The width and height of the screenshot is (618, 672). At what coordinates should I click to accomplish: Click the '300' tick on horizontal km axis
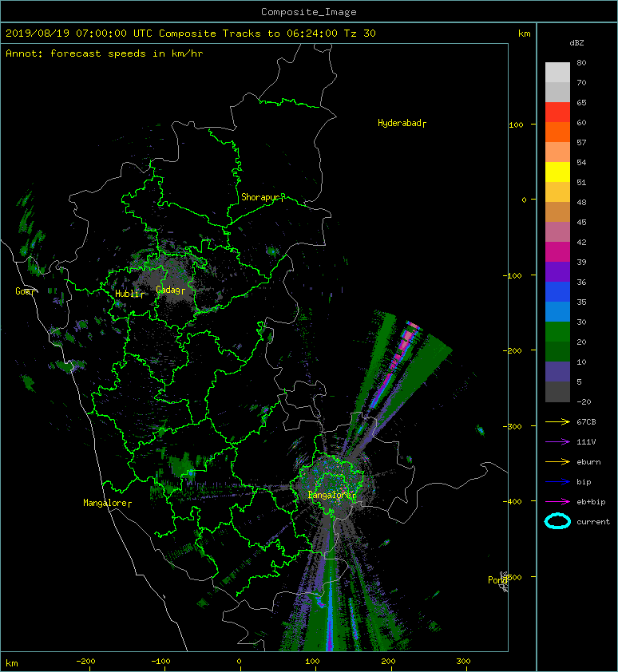click(463, 662)
